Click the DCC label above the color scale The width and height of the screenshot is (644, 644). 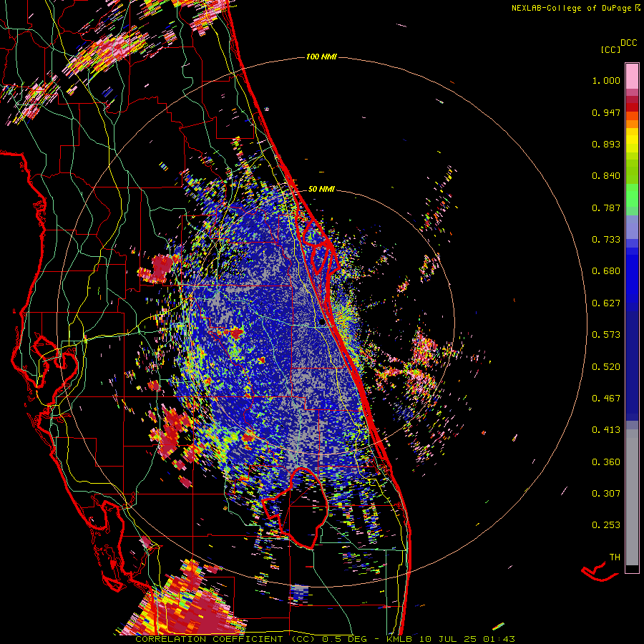pyautogui.click(x=629, y=43)
